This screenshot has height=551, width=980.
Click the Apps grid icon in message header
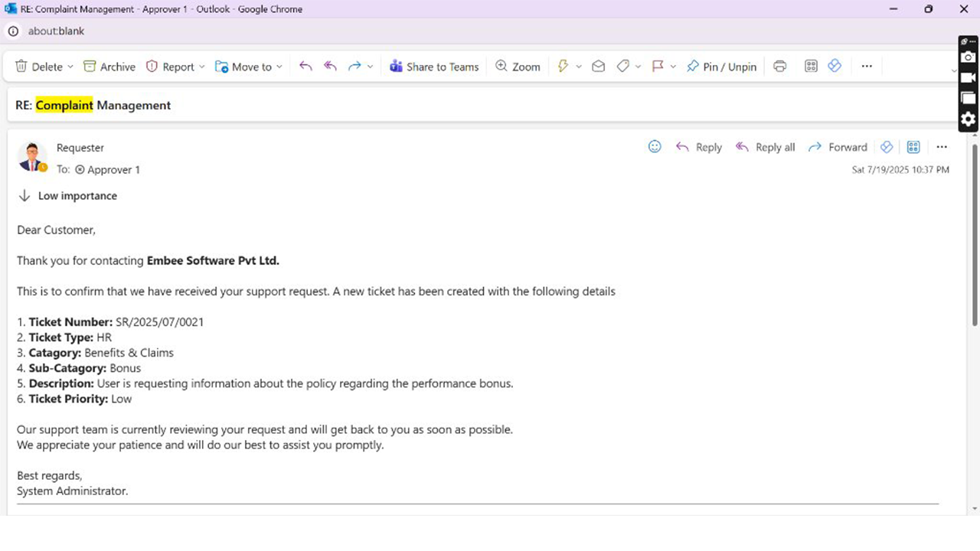[x=913, y=147]
